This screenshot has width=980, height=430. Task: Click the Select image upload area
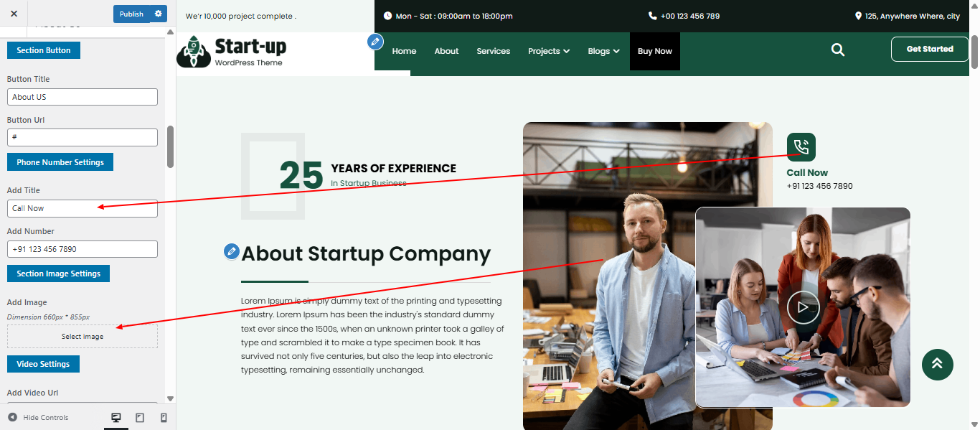[83, 337]
